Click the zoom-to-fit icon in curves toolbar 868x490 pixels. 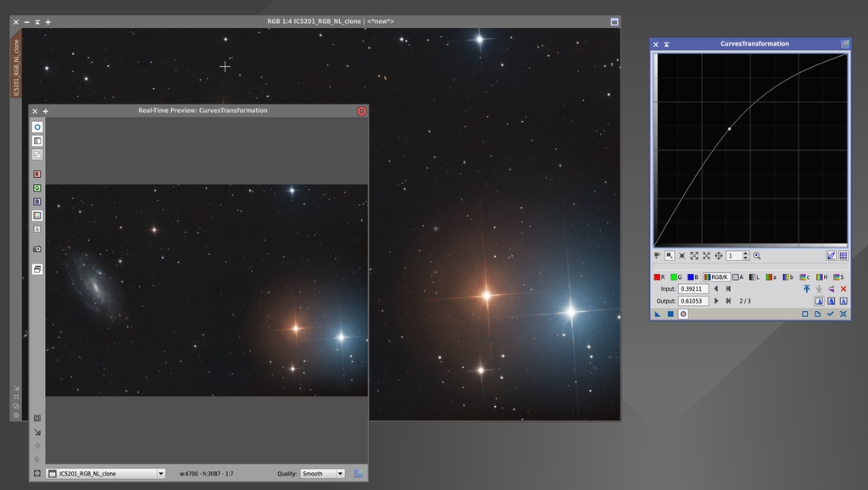click(x=693, y=255)
